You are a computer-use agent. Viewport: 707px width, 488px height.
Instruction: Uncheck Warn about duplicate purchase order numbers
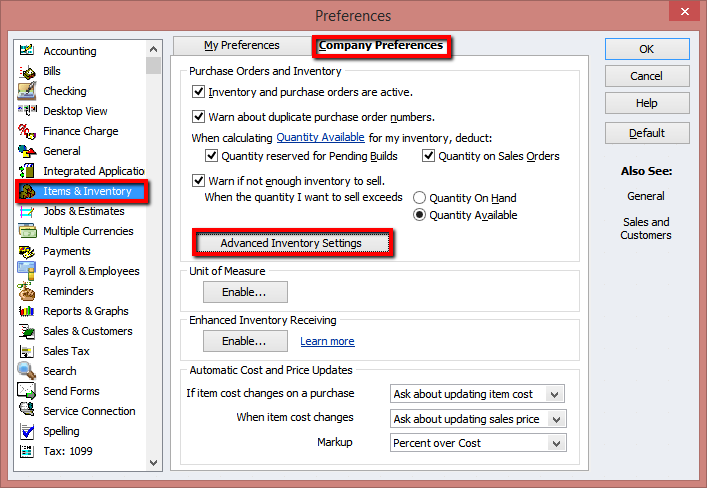198,116
